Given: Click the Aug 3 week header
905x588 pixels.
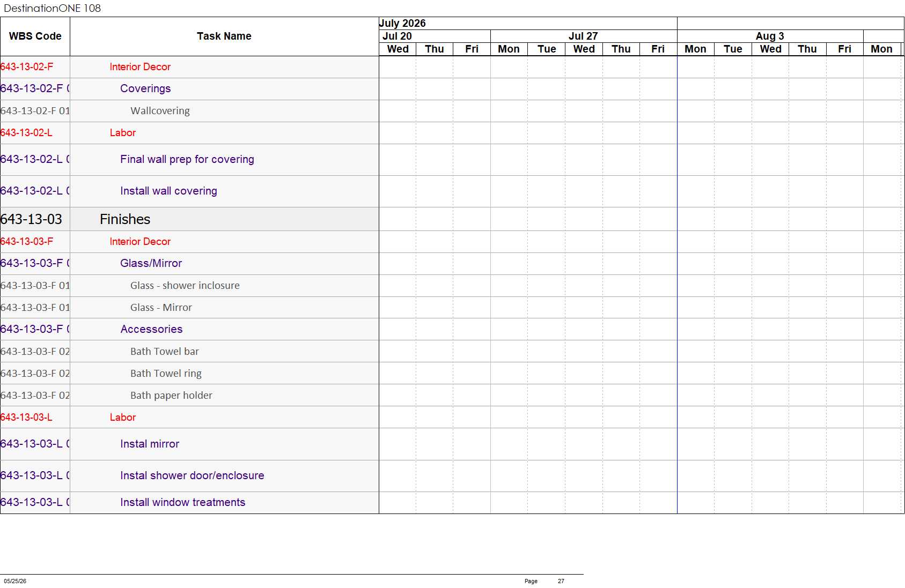Looking at the screenshot, I should [770, 36].
